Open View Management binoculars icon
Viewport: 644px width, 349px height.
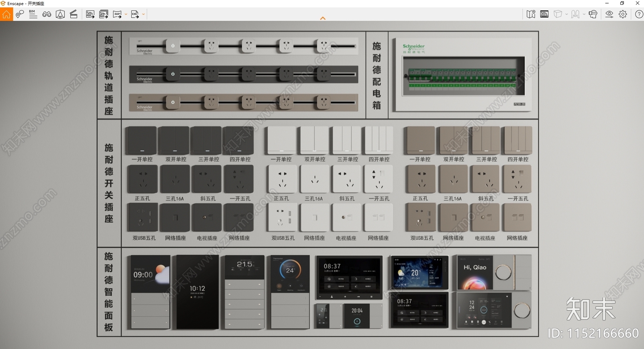click(47, 14)
